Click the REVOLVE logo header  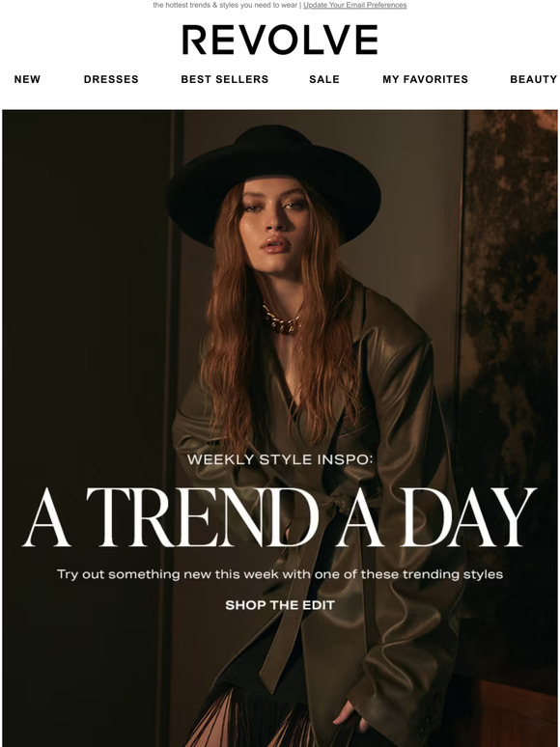click(x=280, y=40)
